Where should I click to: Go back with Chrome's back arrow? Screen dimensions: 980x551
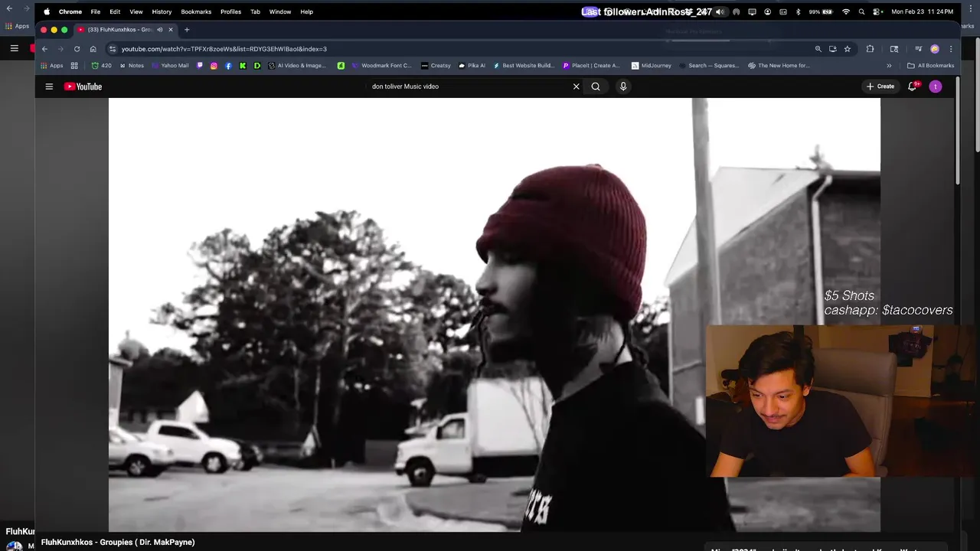[x=44, y=49]
